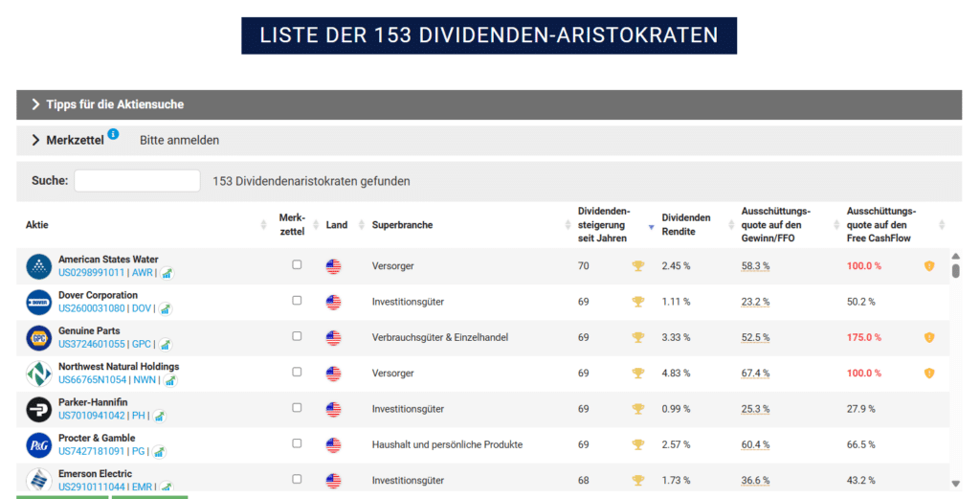Open chart icon next to AWR ticker
The height and width of the screenshot is (499, 980).
click(x=167, y=273)
